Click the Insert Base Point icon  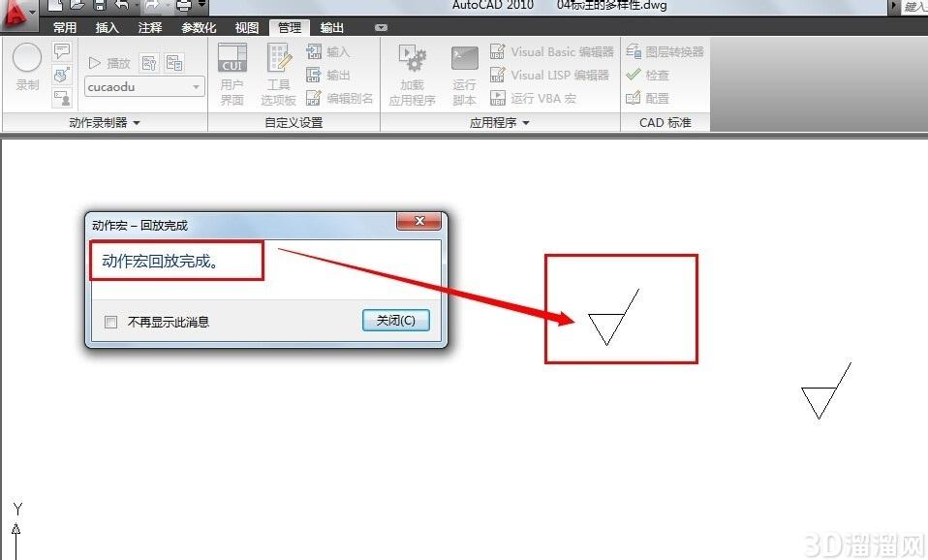(x=62, y=75)
